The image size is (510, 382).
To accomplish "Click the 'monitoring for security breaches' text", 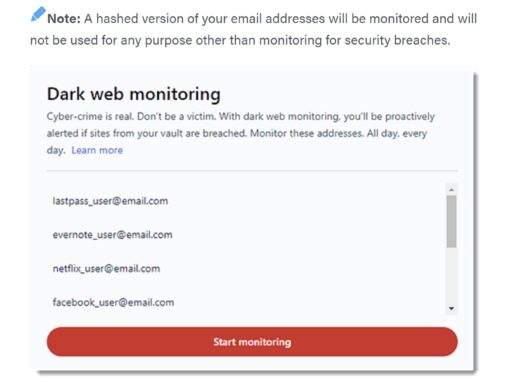I will click(x=355, y=40).
